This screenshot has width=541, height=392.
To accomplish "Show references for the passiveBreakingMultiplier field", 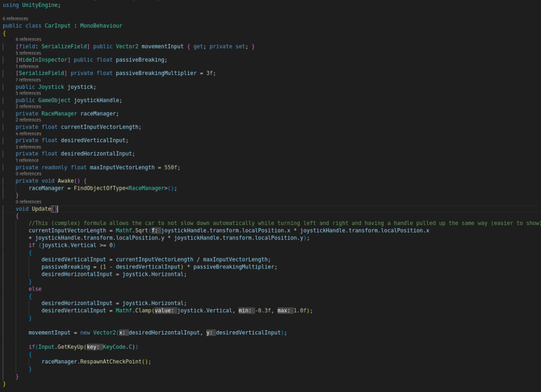I will coord(27,67).
